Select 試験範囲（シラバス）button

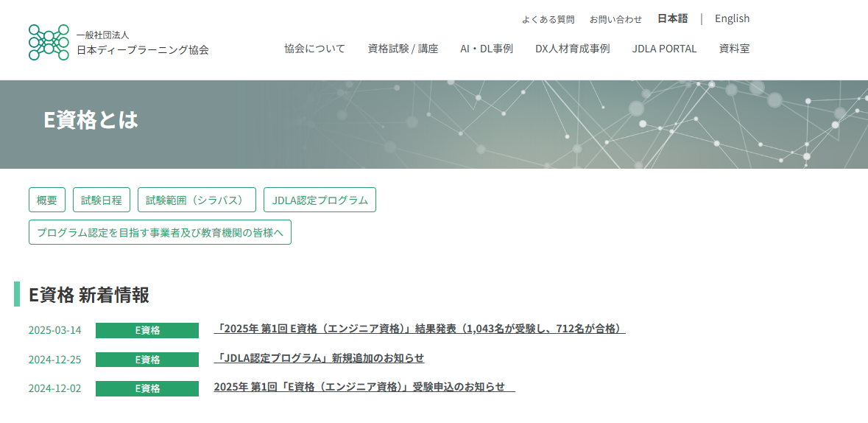click(x=197, y=200)
